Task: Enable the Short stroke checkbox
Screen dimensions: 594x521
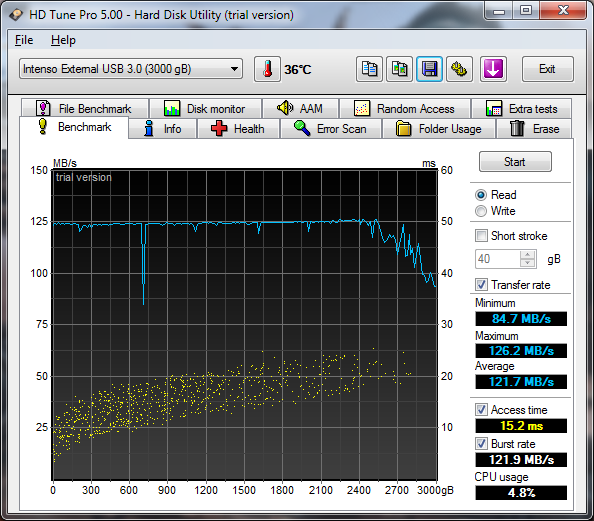Action: click(x=481, y=236)
